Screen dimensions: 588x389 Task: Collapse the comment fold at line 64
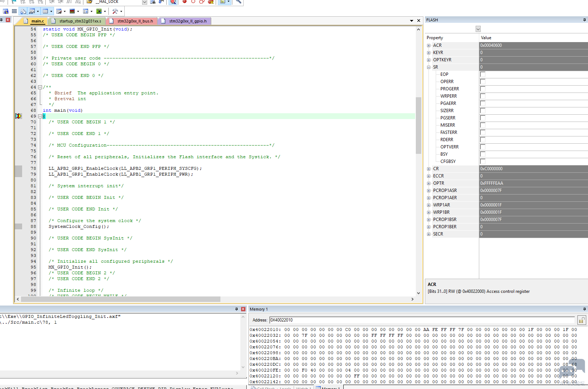(x=40, y=87)
